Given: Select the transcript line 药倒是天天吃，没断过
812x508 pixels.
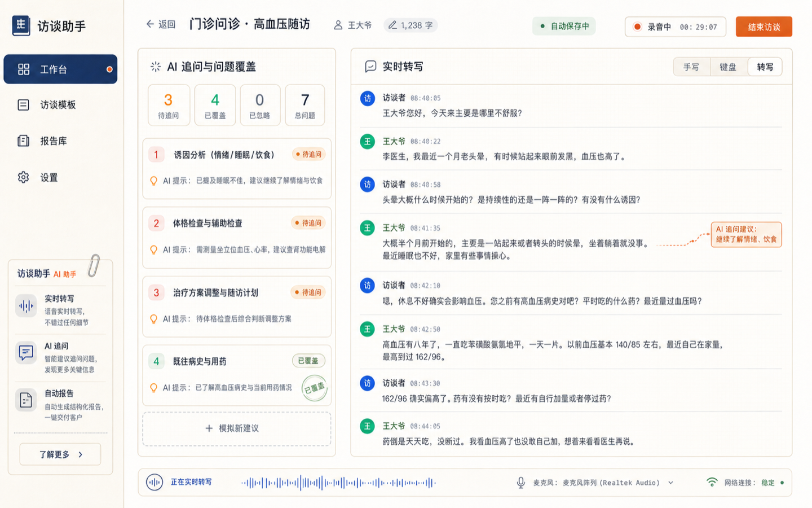Looking at the screenshot, I should pos(510,441).
